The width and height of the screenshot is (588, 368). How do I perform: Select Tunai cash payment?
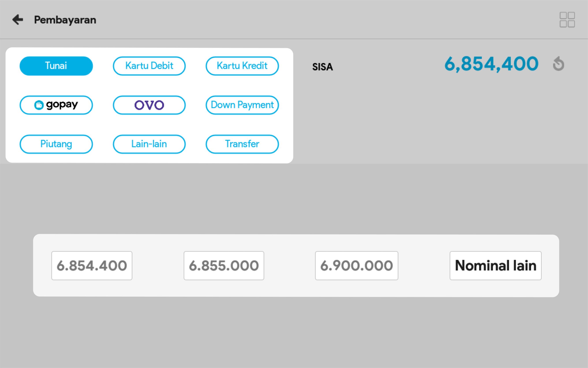click(x=56, y=66)
